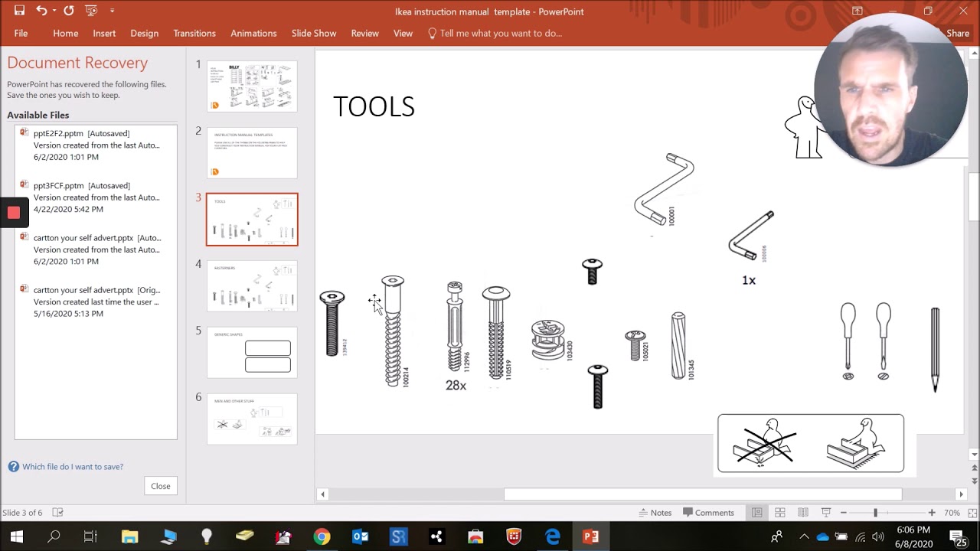
Task: Click zoom out minus button
Action: coord(843,513)
